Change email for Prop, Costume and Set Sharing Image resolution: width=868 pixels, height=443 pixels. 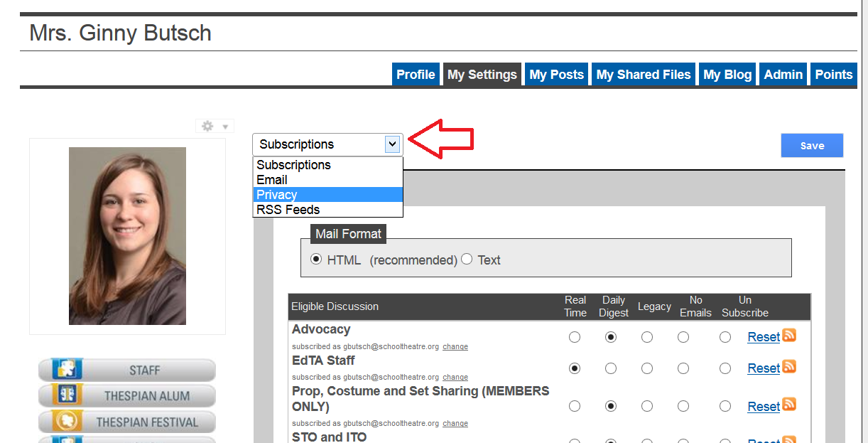coord(455,423)
